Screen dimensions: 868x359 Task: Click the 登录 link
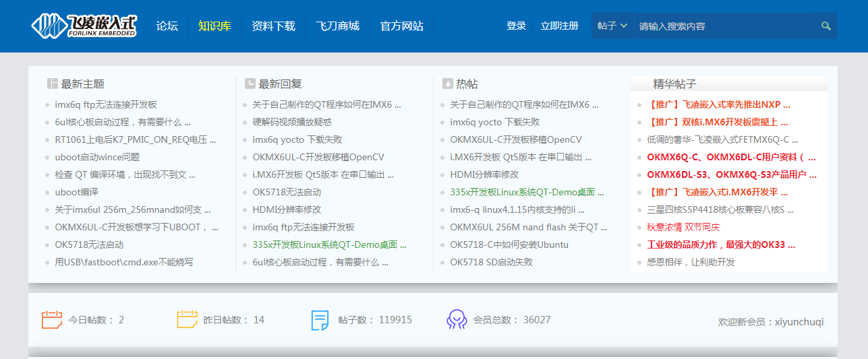[516, 26]
